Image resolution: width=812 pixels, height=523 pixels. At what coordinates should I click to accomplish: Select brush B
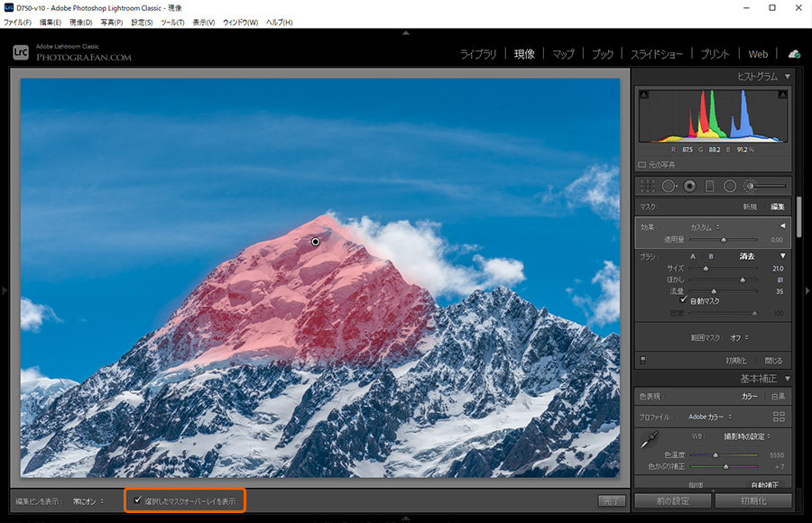(711, 256)
